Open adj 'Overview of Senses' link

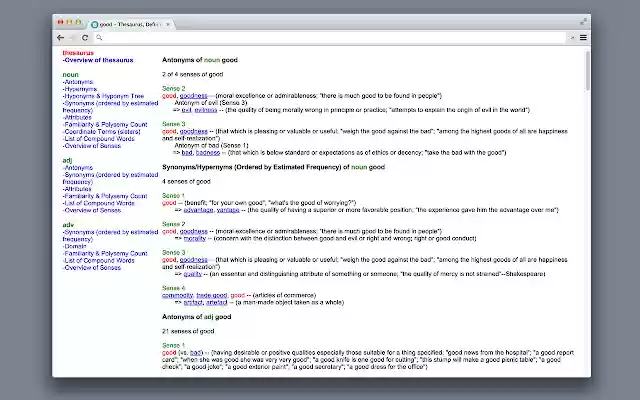pyautogui.click(x=92, y=211)
